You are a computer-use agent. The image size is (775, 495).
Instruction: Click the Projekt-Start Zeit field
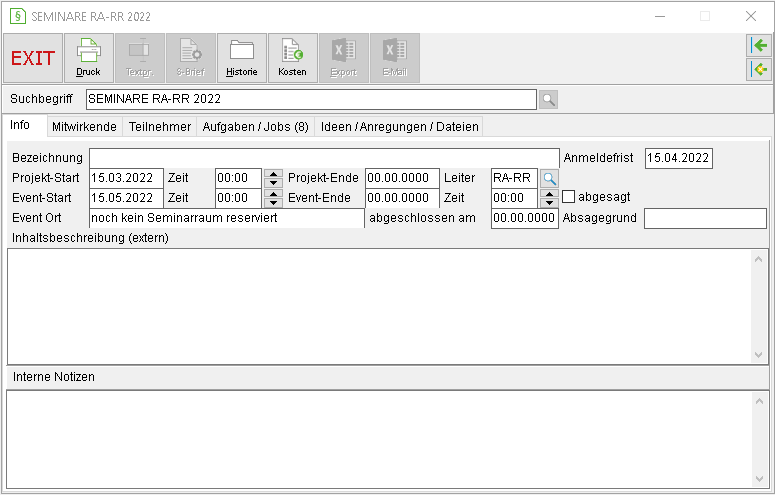pyautogui.click(x=238, y=178)
